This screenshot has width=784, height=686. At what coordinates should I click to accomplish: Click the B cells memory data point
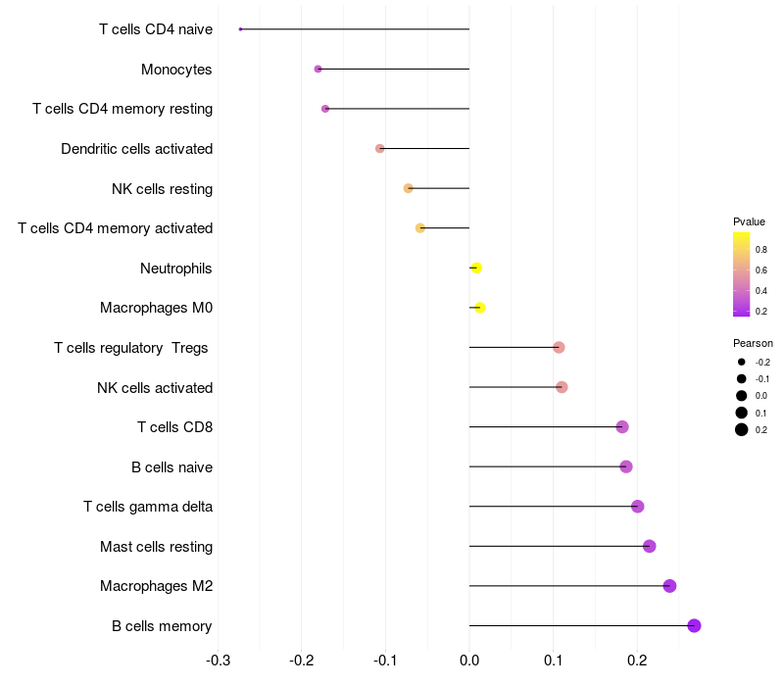pyautogui.click(x=694, y=625)
